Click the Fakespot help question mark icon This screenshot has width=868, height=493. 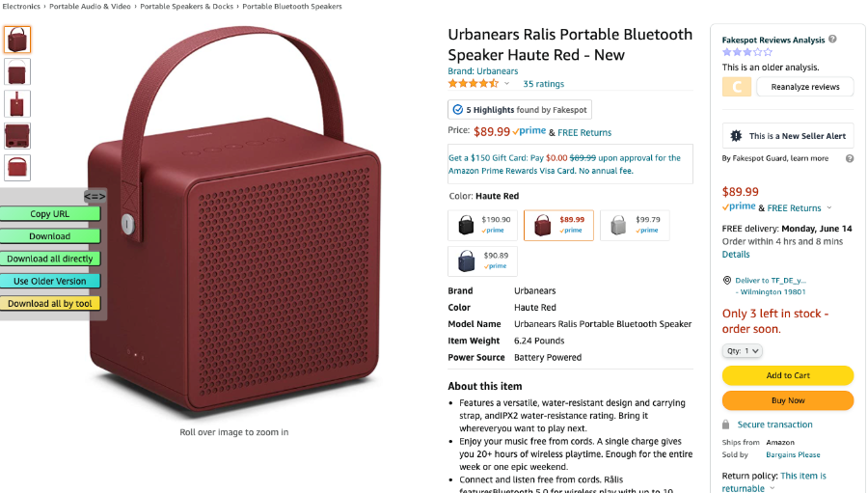click(x=832, y=40)
